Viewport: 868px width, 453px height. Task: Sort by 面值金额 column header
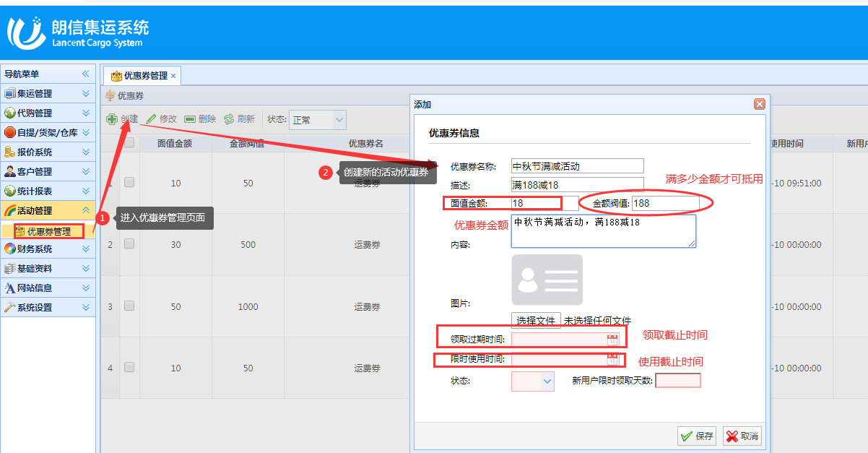click(x=175, y=143)
